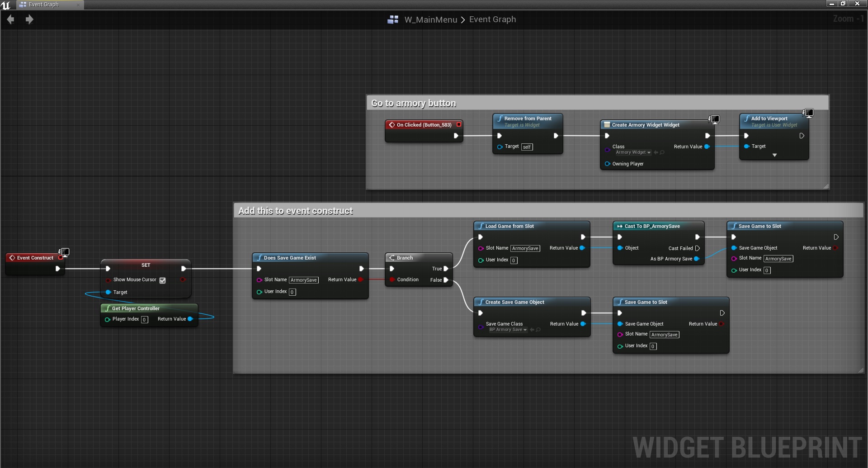Click the search icon beside Armory Widget class
This screenshot has height=468, width=868.
662,153
